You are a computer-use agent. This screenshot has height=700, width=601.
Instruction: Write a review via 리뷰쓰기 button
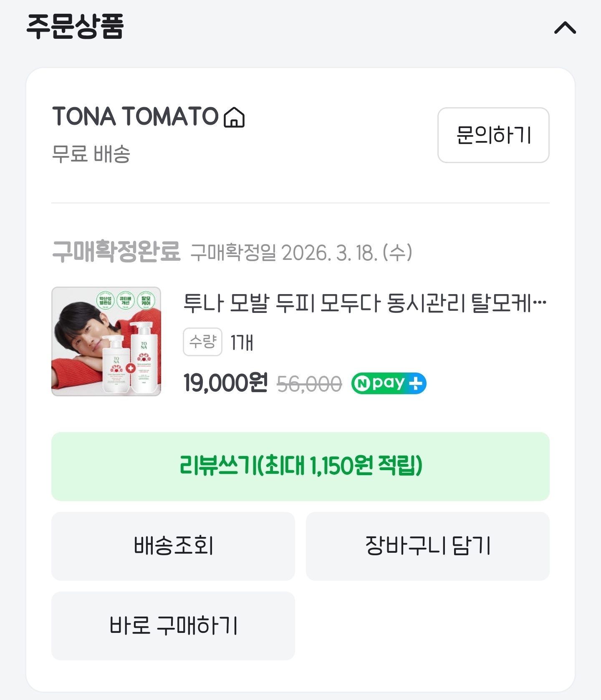pos(300,466)
